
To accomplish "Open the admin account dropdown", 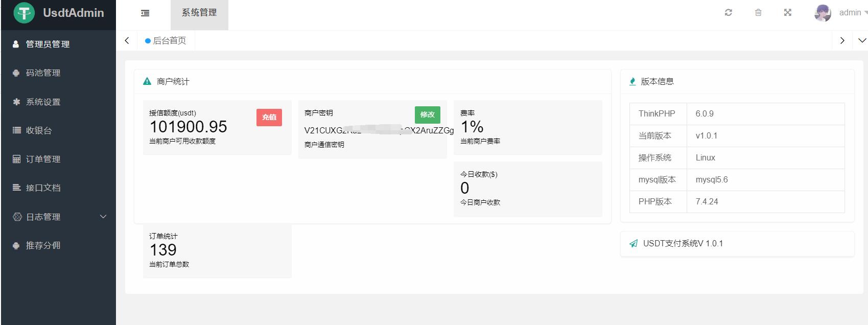I will pyautogui.click(x=852, y=13).
